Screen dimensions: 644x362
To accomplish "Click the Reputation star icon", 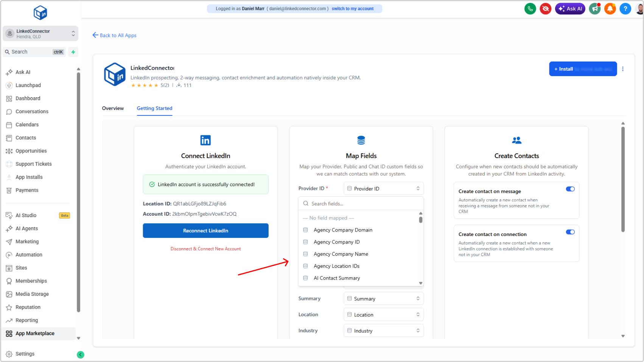I will pyautogui.click(x=9, y=307).
